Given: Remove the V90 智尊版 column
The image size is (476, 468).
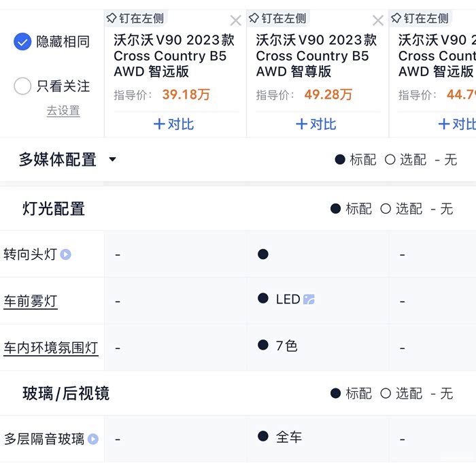Looking at the screenshot, I should (378, 20).
